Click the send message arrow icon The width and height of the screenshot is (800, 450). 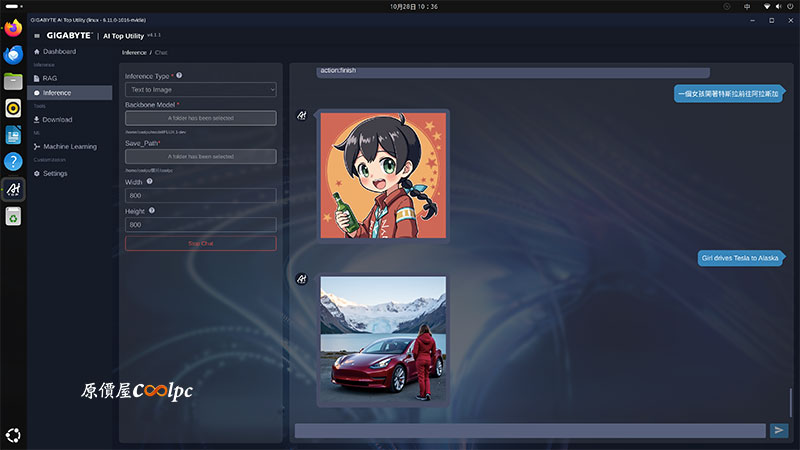pyautogui.click(x=779, y=430)
